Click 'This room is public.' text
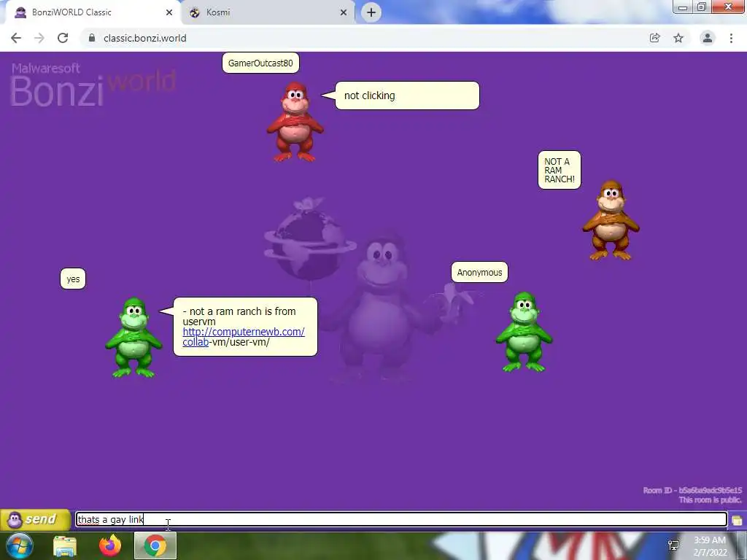Viewport: 747px width, 560px height. pos(710,499)
